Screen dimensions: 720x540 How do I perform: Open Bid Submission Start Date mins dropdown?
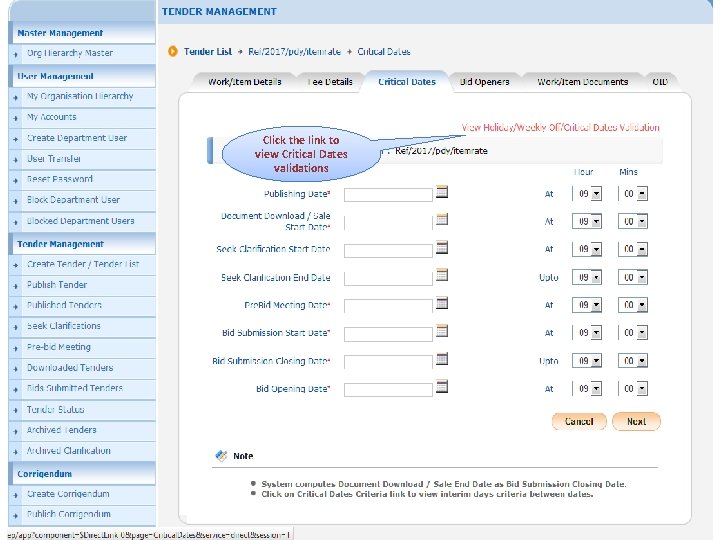point(642,333)
